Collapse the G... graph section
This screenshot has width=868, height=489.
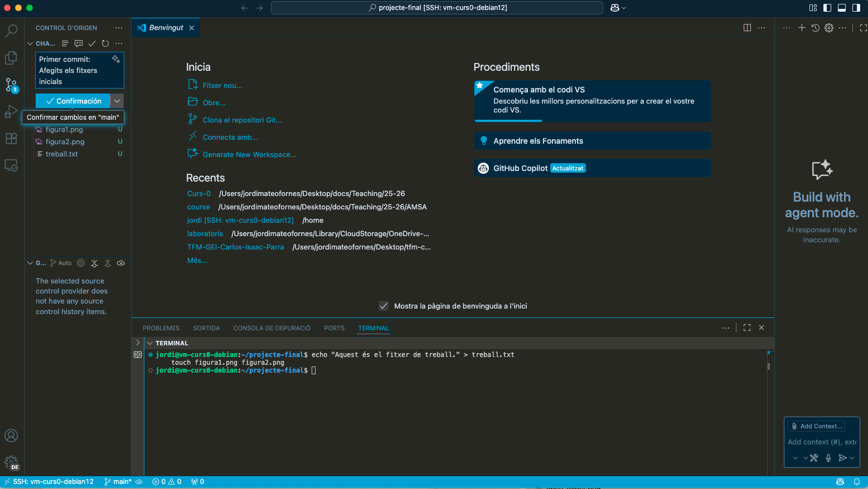click(x=30, y=263)
